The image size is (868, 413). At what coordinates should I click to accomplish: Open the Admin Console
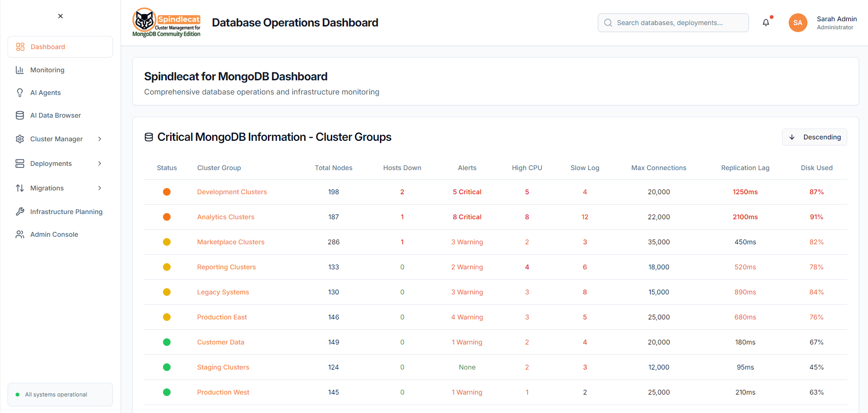pyautogui.click(x=60, y=234)
